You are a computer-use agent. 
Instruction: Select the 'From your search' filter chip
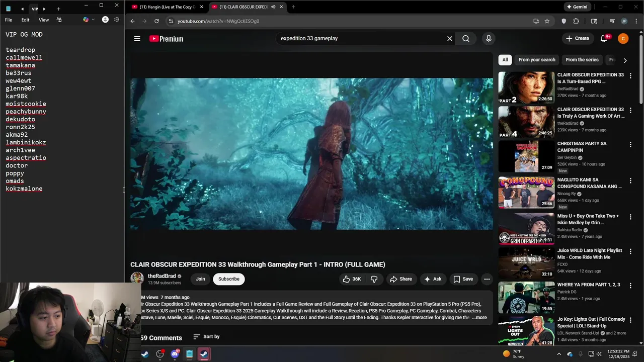click(x=537, y=60)
